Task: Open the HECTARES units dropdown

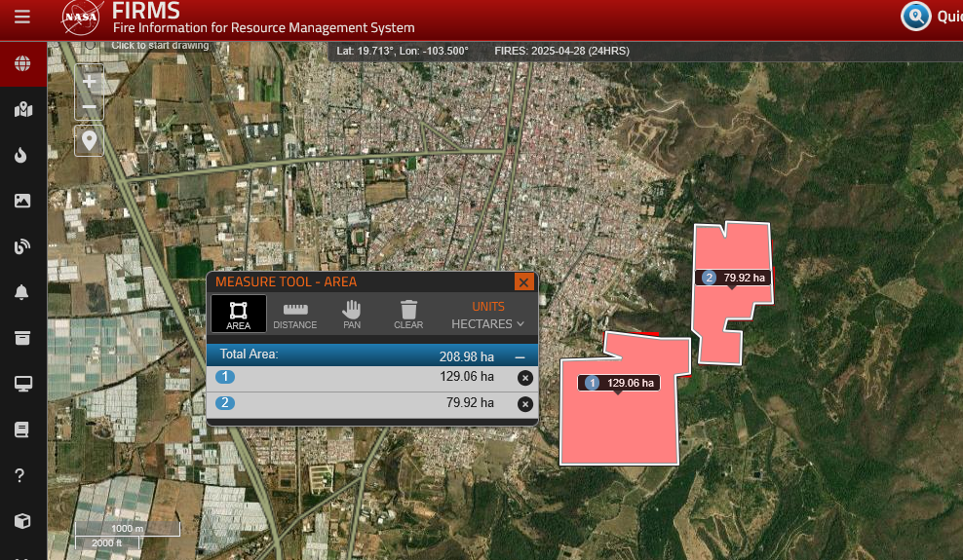Action: pos(487,324)
